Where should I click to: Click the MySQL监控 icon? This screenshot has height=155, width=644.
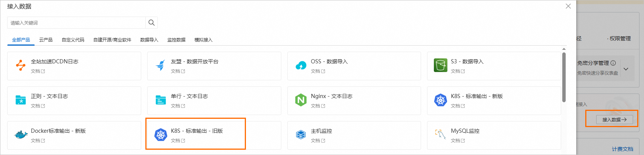click(440, 135)
